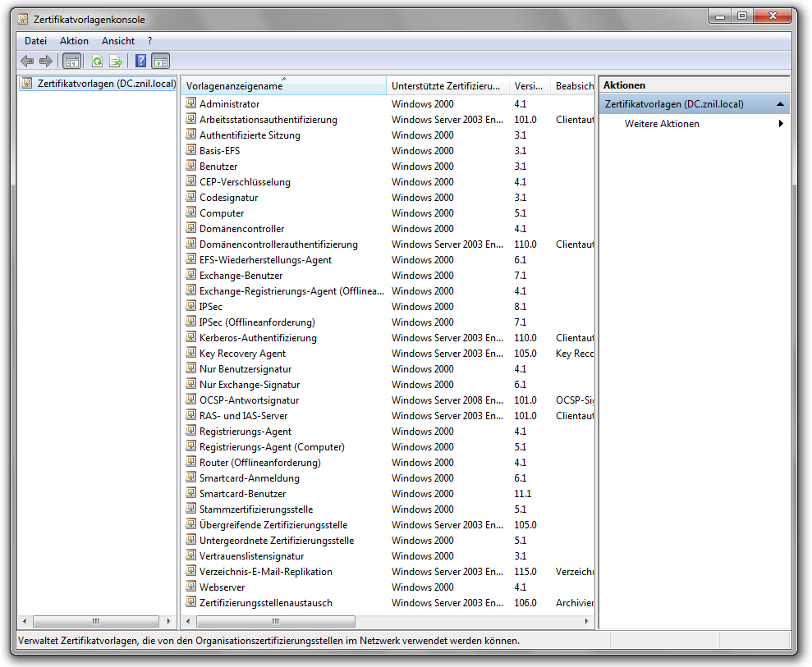Open the Datei menu
Screen dimensions: 812x667
(x=35, y=40)
